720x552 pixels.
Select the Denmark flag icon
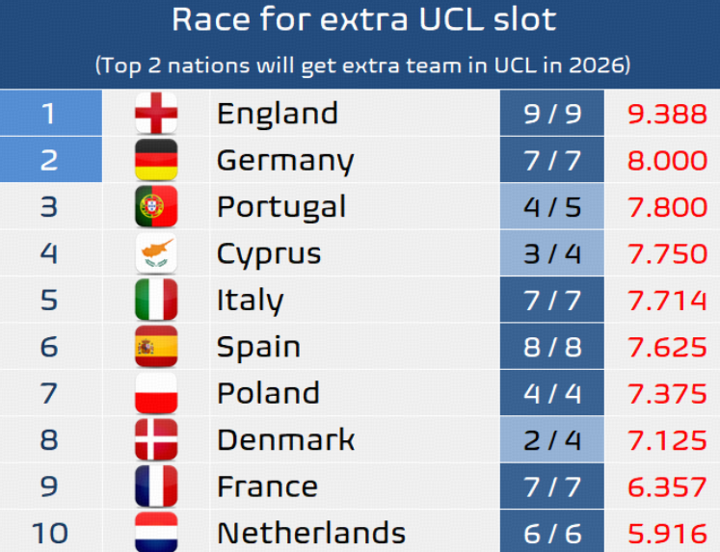pos(156,440)
